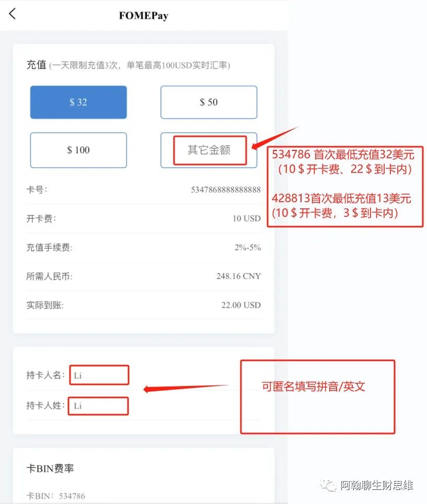Open 其它金额 custom amount option

pos(209,150)
